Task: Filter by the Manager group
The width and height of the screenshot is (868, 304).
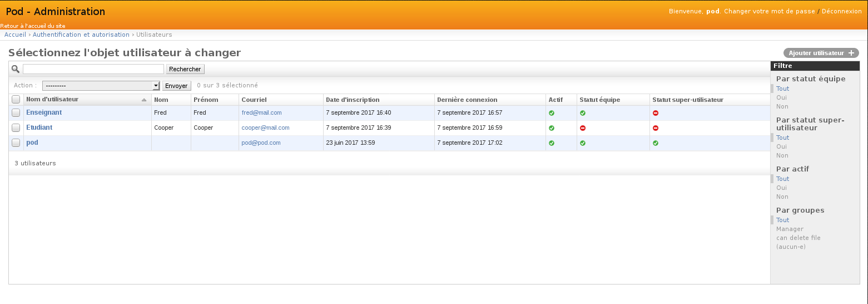Action: (x=790, y=229)
